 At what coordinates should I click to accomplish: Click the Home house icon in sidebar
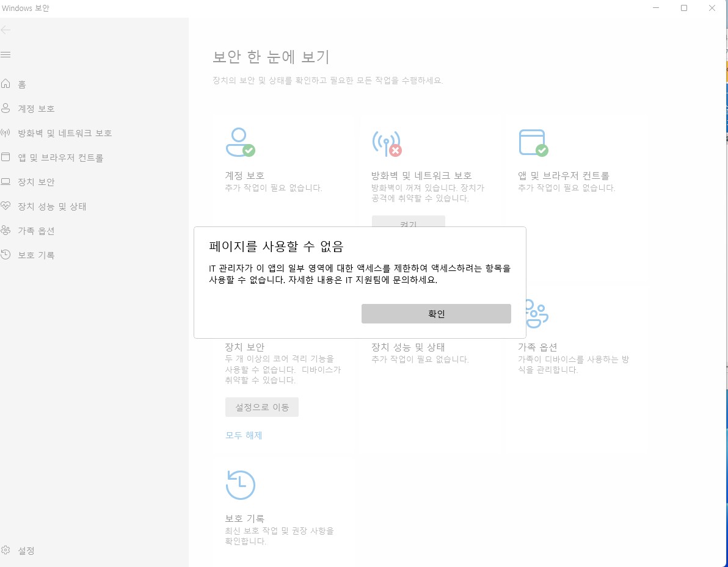click(5, 84)
